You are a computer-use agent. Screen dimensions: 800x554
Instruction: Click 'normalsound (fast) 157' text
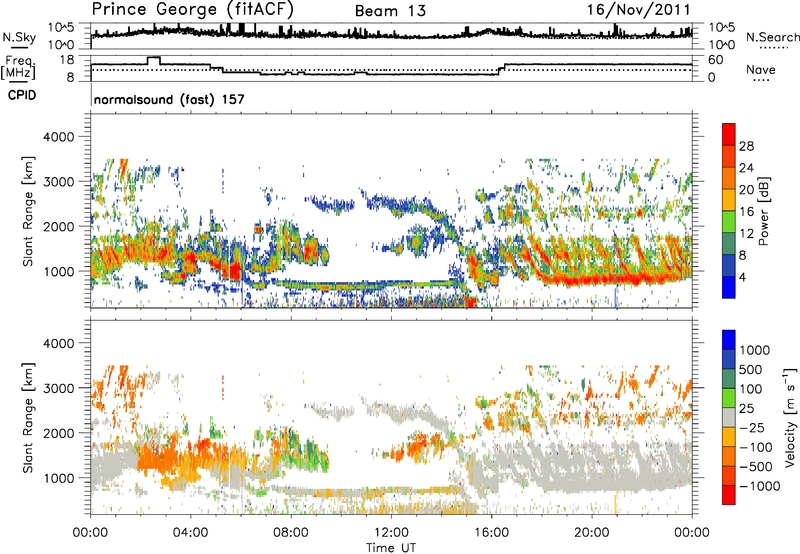coord(169,99)
